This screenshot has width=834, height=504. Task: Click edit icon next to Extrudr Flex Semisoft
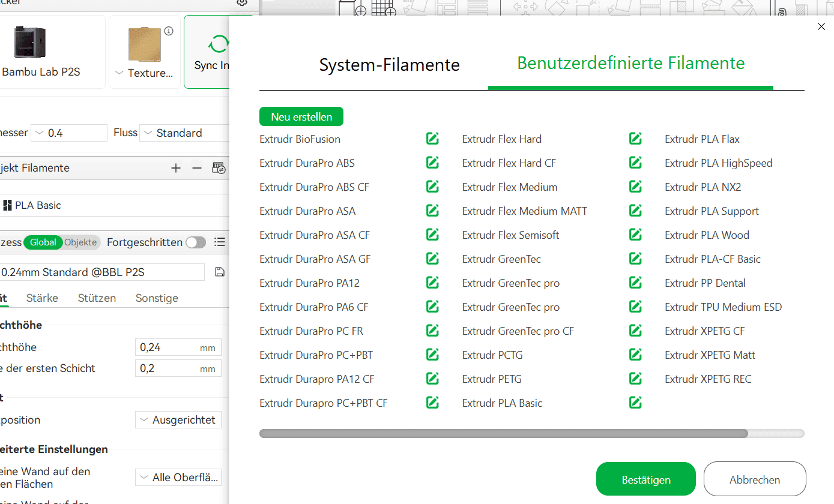click(x=635, y=235)
